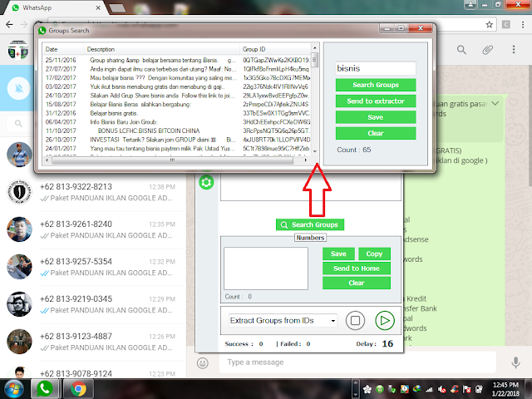Sort results by the Date column header

[x=63, y=49]
